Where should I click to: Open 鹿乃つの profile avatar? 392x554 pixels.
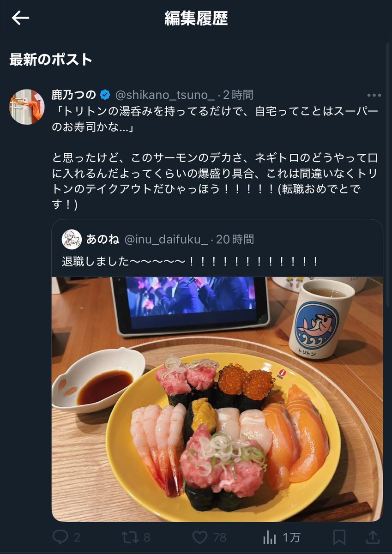coord(27,107)
